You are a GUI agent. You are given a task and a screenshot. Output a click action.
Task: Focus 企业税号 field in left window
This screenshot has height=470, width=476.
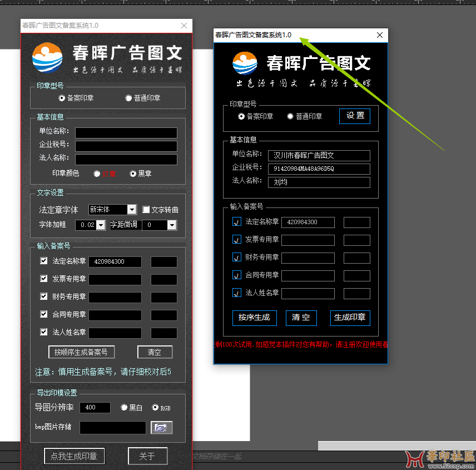(126, 146)
